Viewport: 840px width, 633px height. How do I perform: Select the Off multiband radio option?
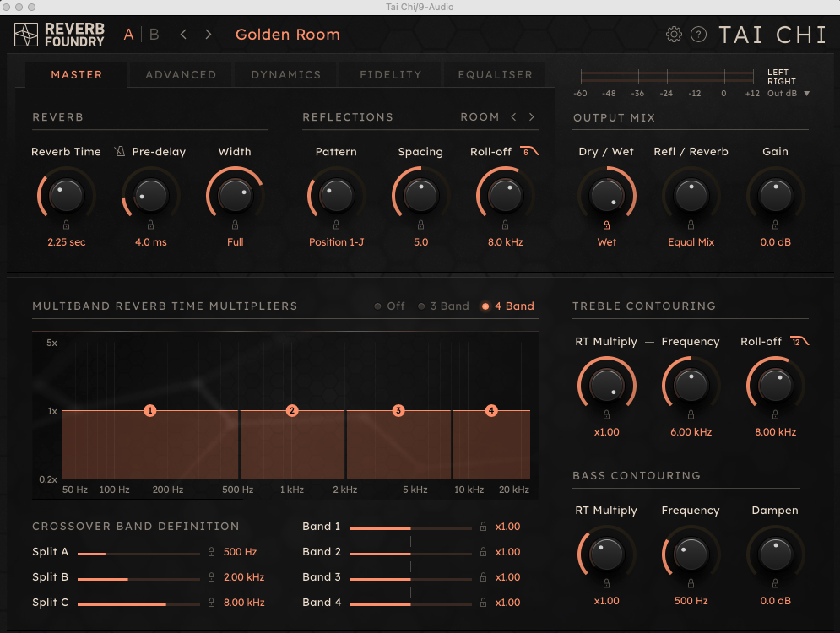(x=389, y=306)
